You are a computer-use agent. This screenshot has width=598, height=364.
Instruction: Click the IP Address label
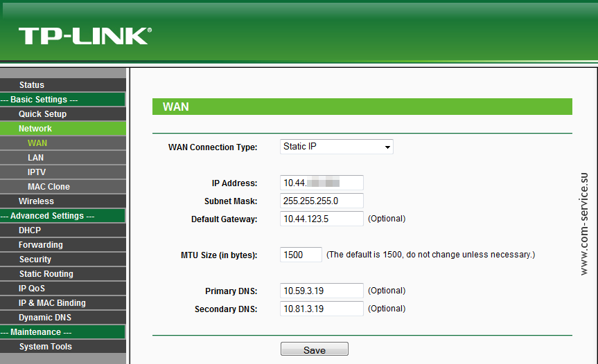click(234, 183)
